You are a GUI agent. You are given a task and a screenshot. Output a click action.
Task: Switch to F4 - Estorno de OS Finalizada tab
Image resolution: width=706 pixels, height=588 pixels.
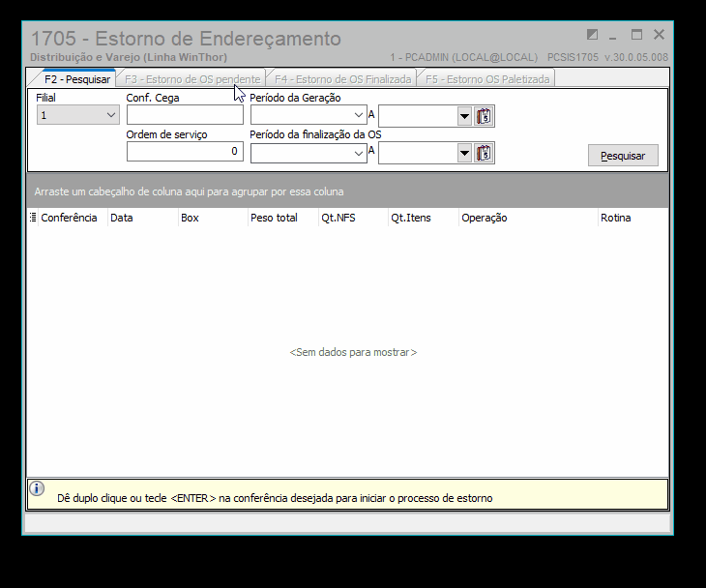pyautogui.click(x=342, y=79)
